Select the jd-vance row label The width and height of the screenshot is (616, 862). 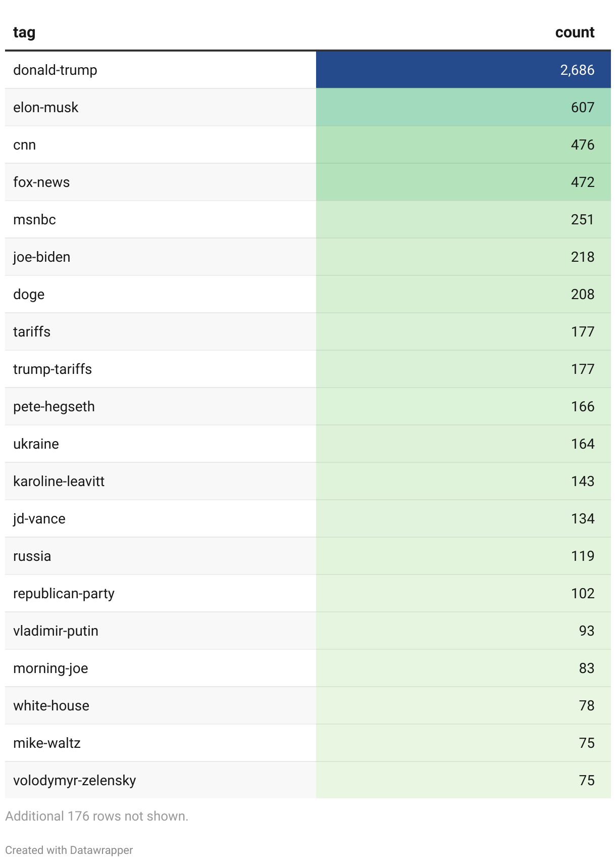point(39,518)
